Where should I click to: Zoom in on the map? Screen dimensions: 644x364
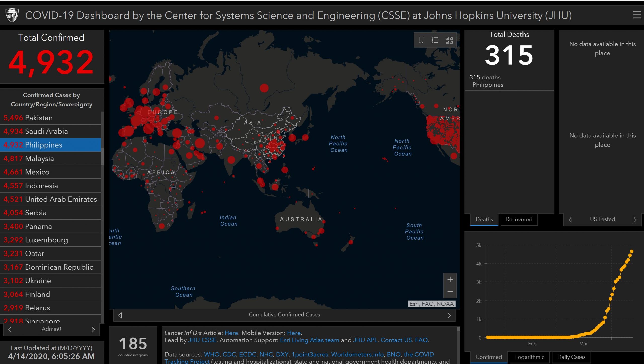(450, 279)
